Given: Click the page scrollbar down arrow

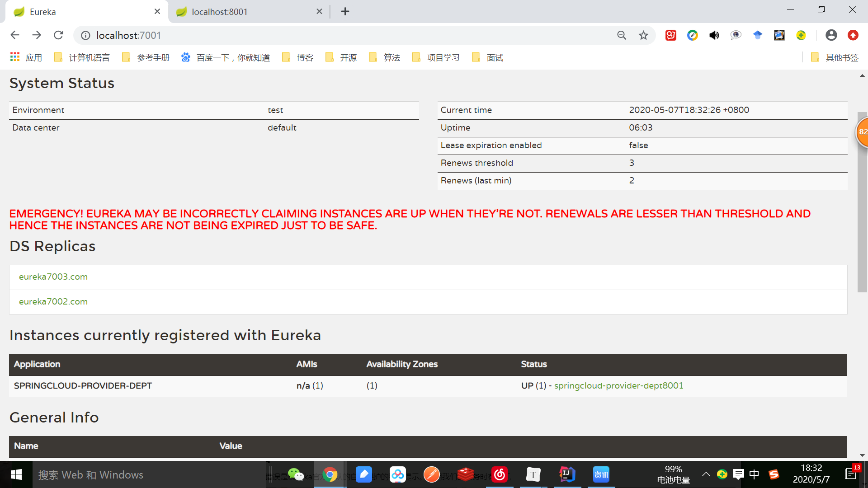Looking at the screenshot, I should coord(862,455).
